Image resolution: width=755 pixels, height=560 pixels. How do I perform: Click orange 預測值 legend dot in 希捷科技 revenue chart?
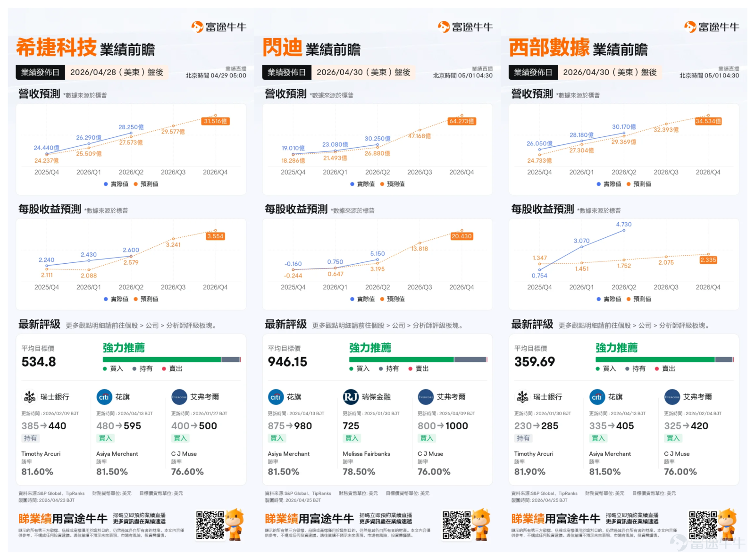136,184
